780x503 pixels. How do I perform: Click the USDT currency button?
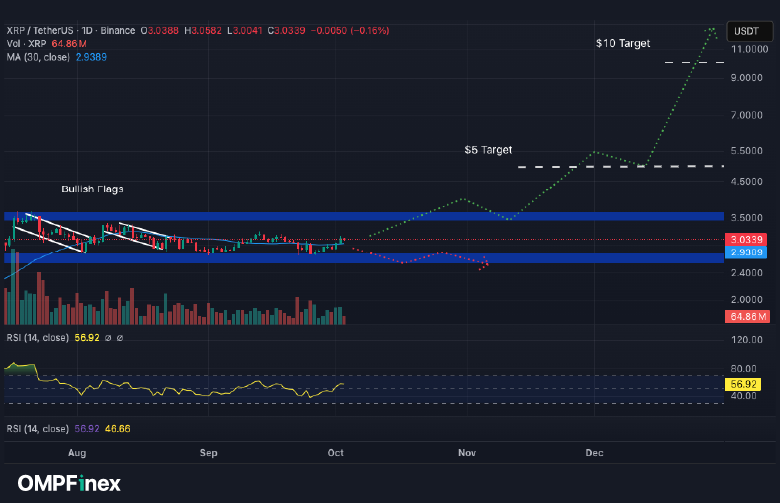point(747,32)
